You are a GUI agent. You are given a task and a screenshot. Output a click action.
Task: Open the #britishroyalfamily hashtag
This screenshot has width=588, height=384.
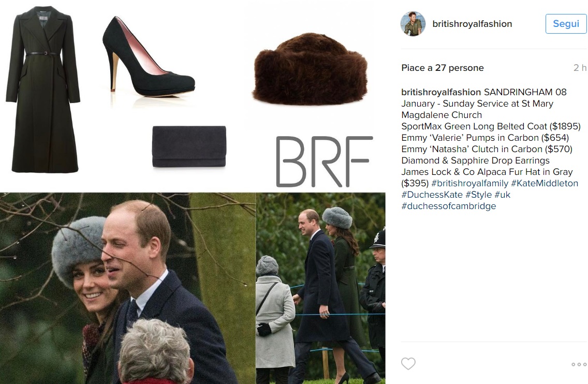point(469,183)
